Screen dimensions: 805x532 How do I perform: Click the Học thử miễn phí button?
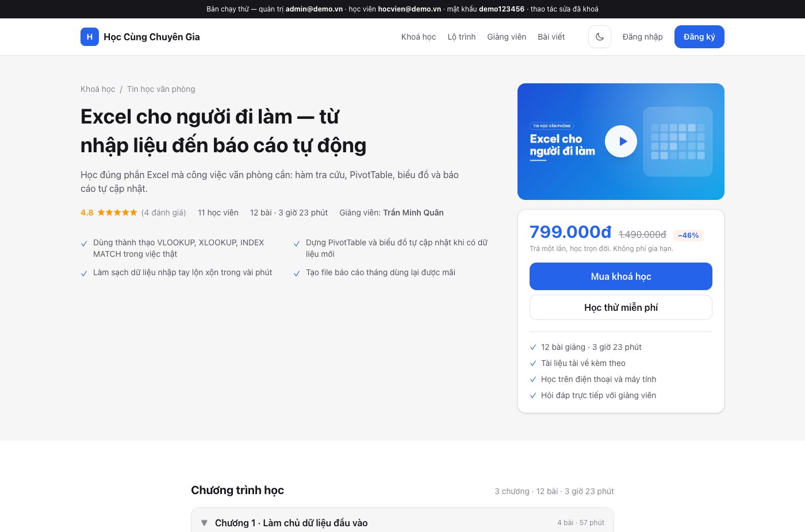coord(621,307)
